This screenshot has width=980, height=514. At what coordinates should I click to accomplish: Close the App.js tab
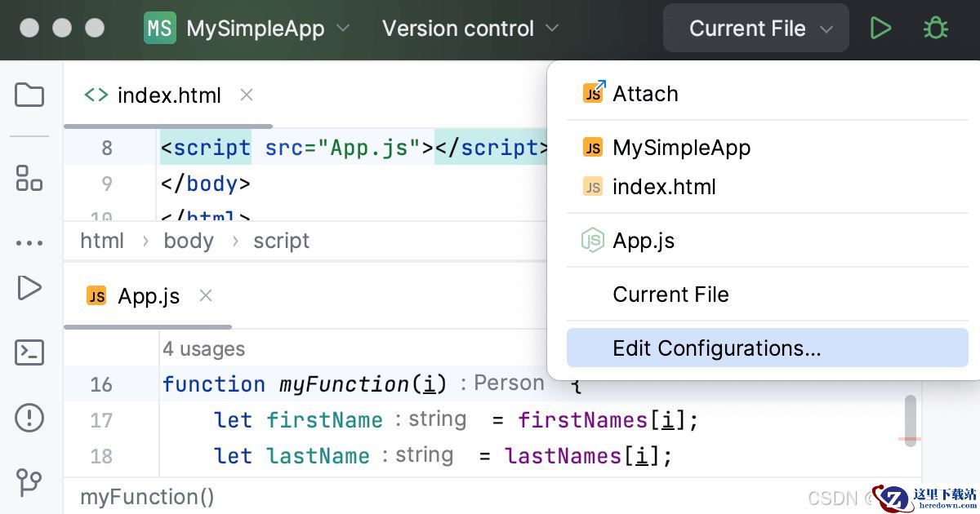(x=206, y=295)
